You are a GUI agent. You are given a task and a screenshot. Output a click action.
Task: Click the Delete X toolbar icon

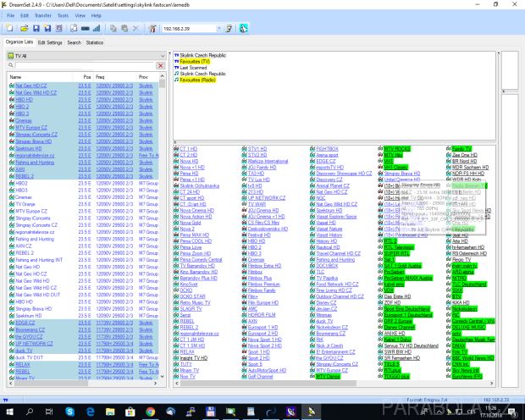click(135, 29)
